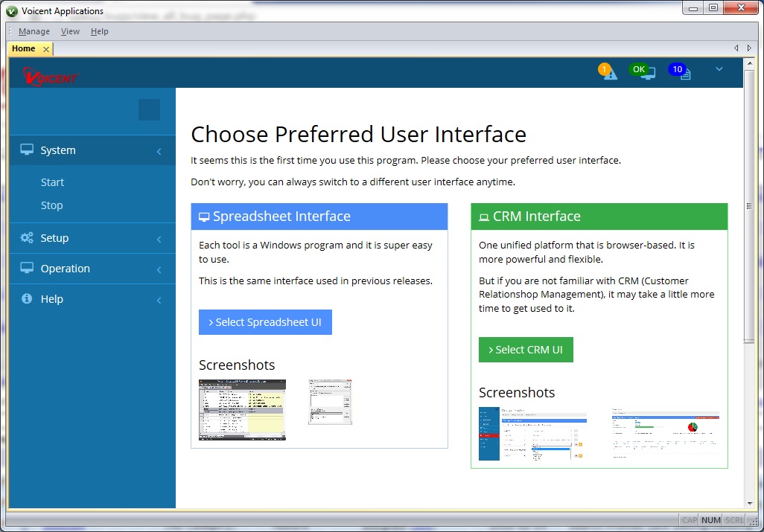This screenshot has height=532, width=764.
Task: Open the warning alert icon with badge 1
Action: click(x=608, y=71)
